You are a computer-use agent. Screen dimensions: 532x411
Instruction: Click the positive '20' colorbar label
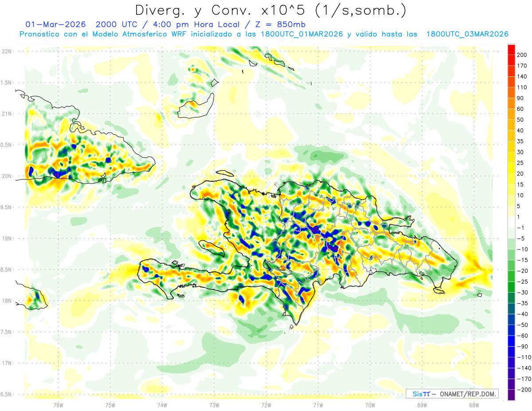click(x=520, y=174)
